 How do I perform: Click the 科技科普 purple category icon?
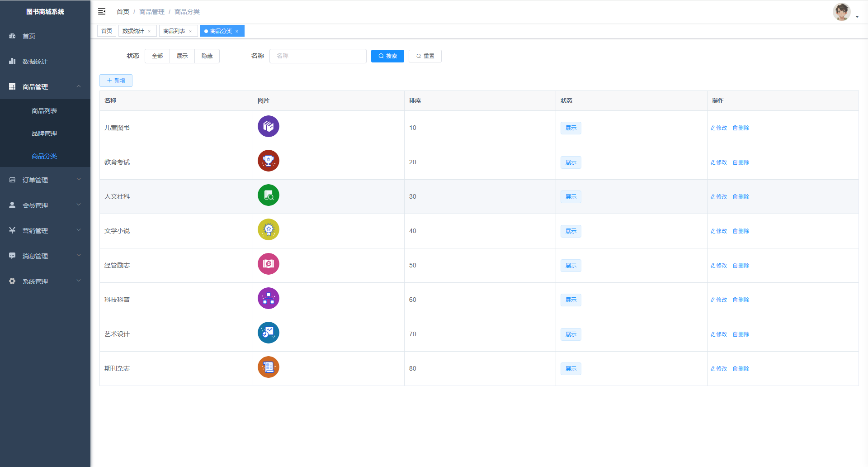click(268, 298)
